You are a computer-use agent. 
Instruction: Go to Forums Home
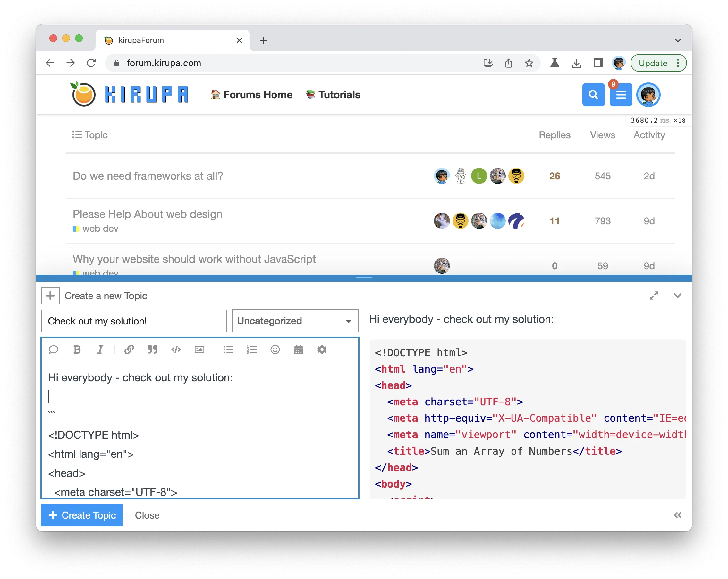pos(251,95)
